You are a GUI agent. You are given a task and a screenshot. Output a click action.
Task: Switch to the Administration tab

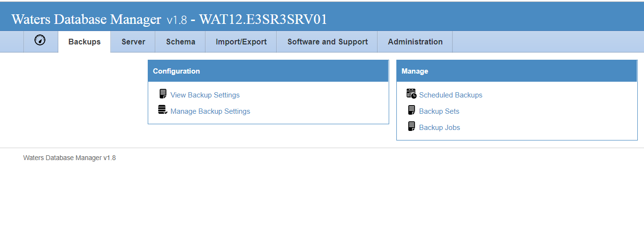pos(415,42)
